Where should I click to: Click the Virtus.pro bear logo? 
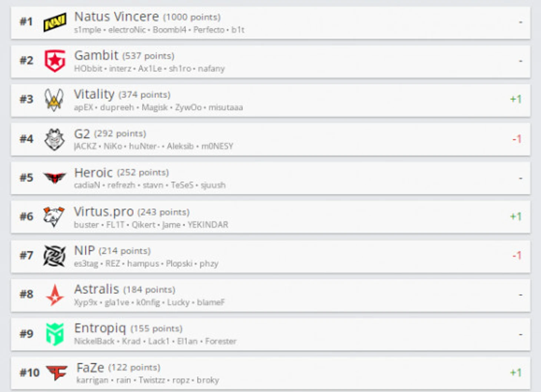54,217
